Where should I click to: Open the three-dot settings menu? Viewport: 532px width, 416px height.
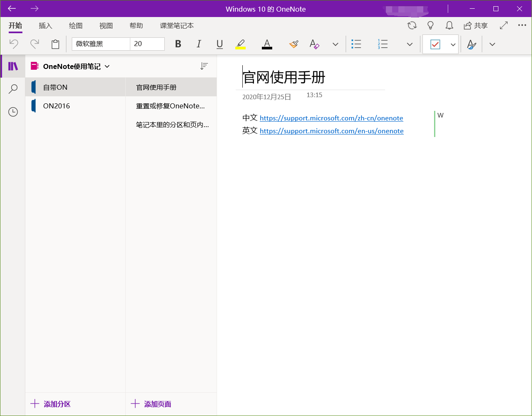(x=522, y=26)
